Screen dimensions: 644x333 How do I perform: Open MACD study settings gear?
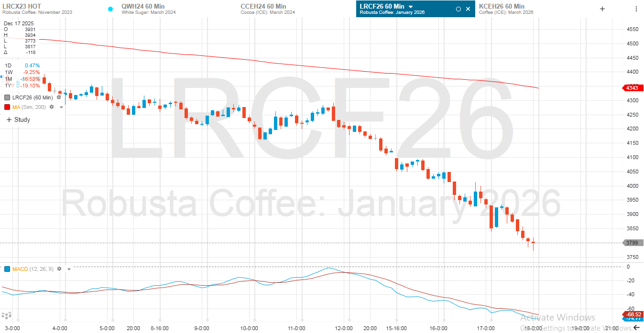[x=59, y=269]
